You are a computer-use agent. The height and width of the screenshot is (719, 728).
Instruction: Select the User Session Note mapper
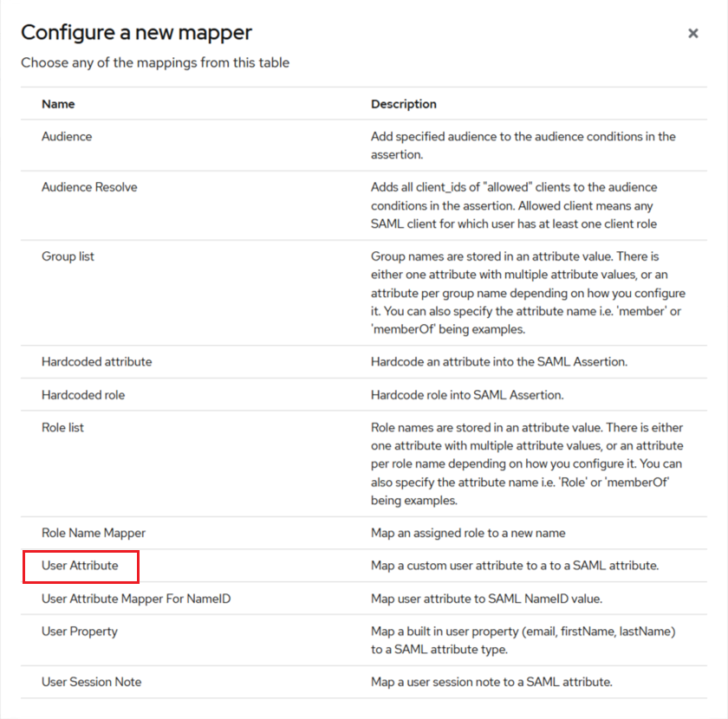point(92,682)
